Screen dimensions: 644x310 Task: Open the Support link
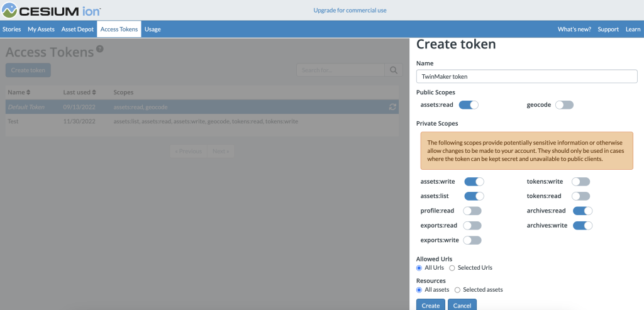[x=608, y=29]
